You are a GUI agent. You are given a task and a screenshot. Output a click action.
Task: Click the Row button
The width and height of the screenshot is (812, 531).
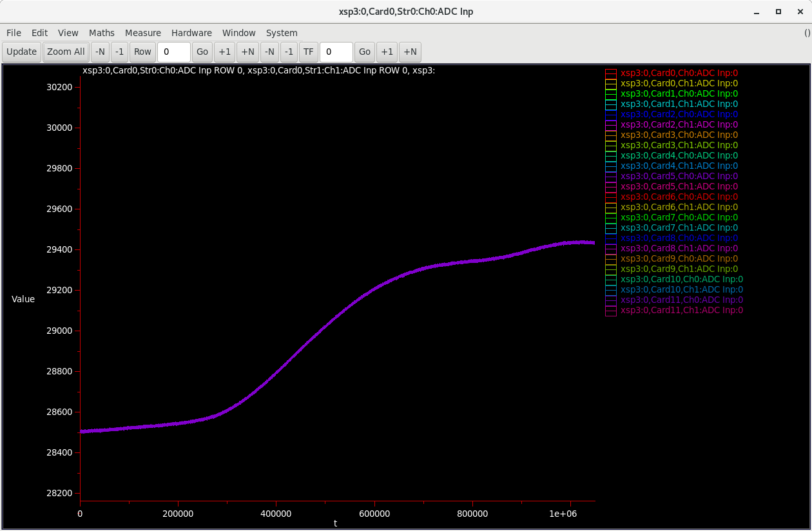(x=142, y=52)
